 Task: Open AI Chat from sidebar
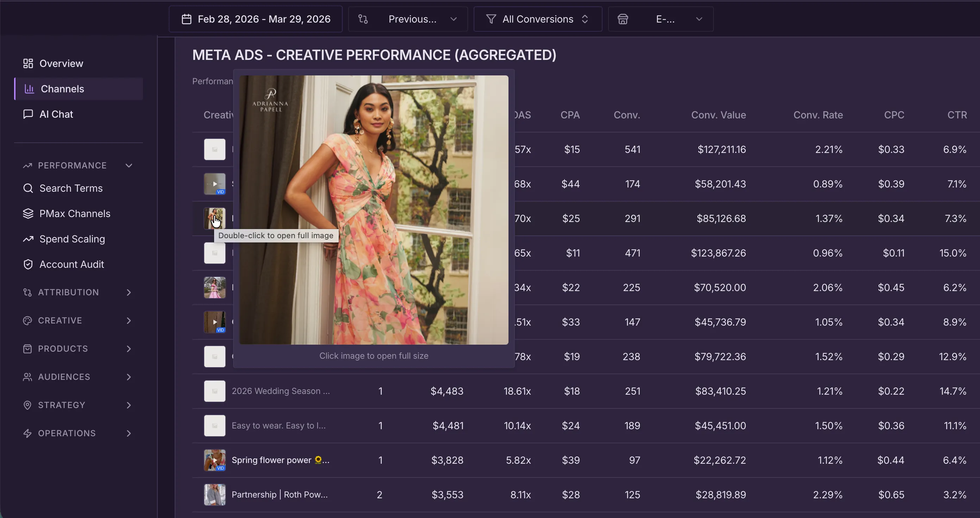tap(79, 114)
